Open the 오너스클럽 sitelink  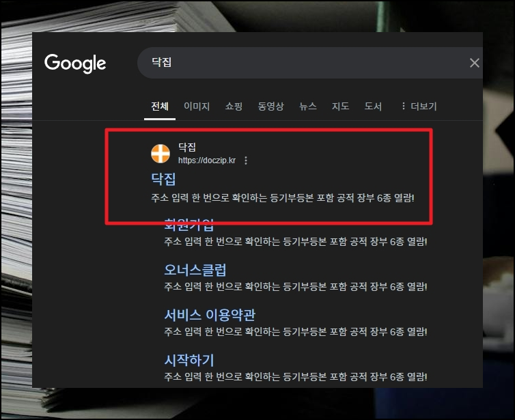click(195, 270)
